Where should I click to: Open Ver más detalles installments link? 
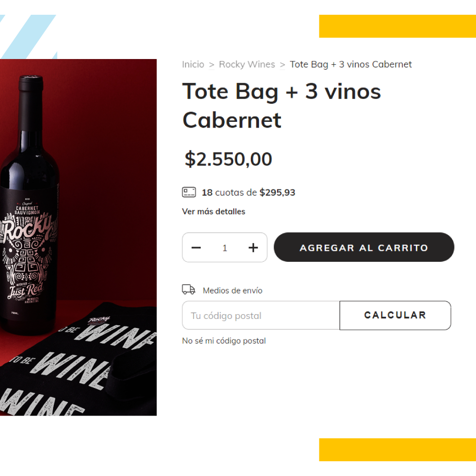pyautogui.click(x=213, y=212)
